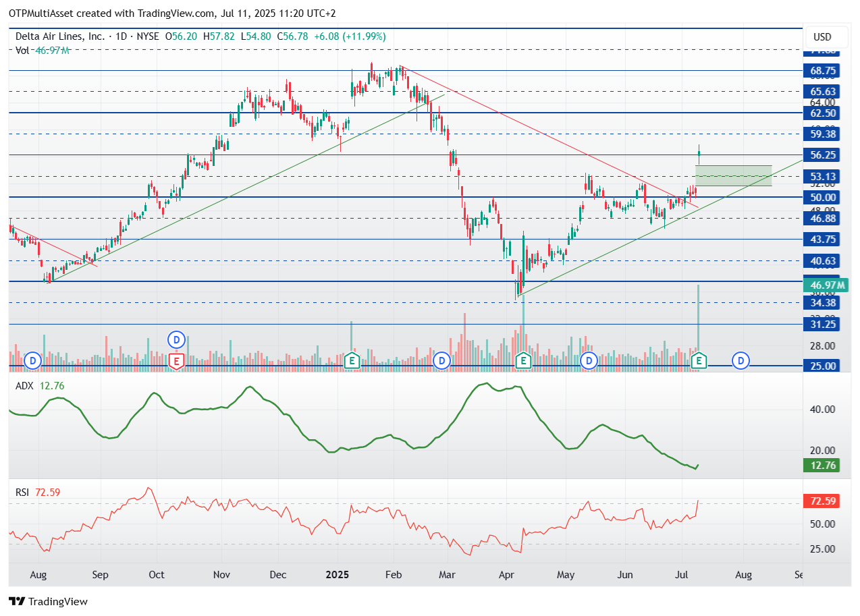Click the RSI 72.59 indicator legend
860x616 pixels.
tap(38, 493)
